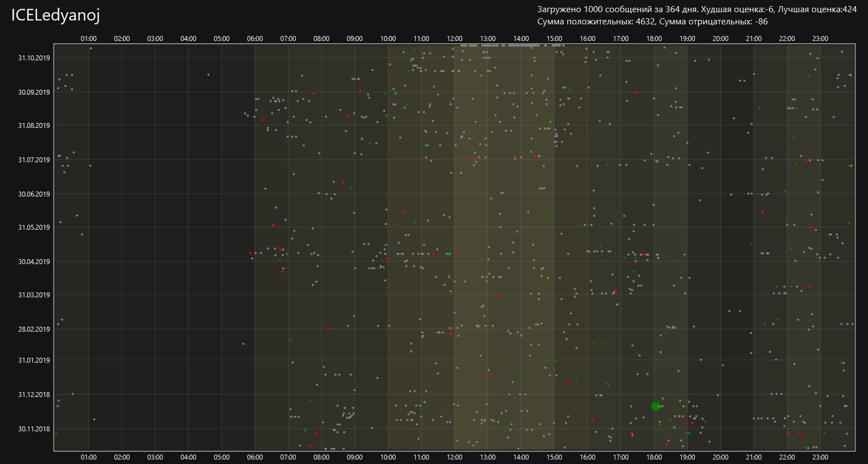Click 18:00 on the top time axis
Screen dimensions: 868x464
coord(654,39)
